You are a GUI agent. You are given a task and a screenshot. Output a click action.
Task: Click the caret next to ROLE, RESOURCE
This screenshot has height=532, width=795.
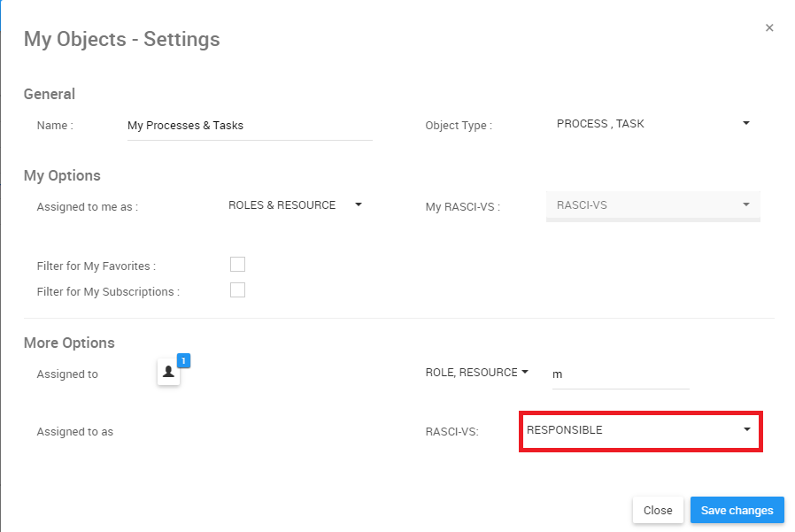click(524, 372)
